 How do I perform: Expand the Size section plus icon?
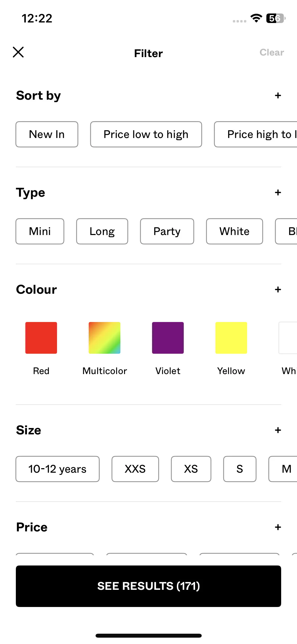(x=278, y=430)
